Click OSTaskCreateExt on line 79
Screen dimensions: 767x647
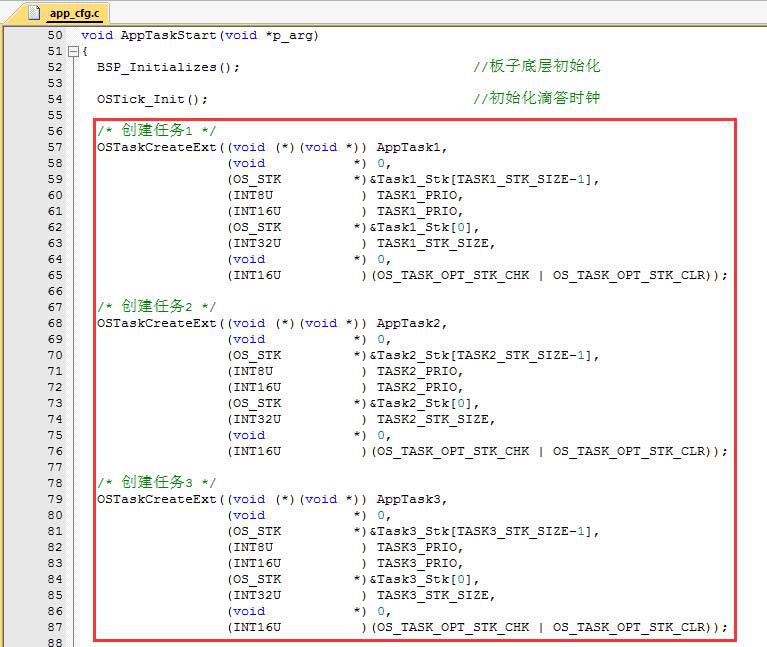[x=157, y=499]
